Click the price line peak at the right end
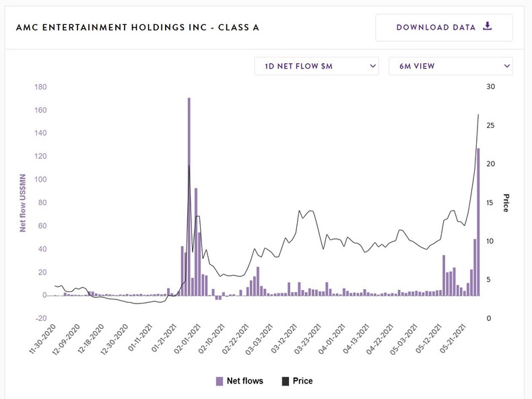532x399 pixels. (478, 115)
